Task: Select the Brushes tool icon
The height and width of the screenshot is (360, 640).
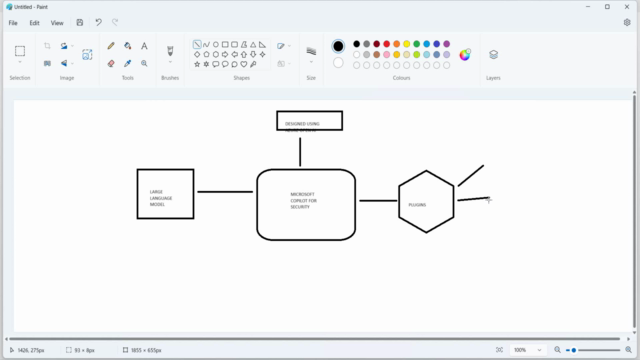Action: (170, 51)
